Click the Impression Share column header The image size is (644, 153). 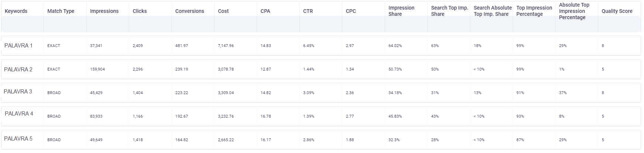(401, 11)
